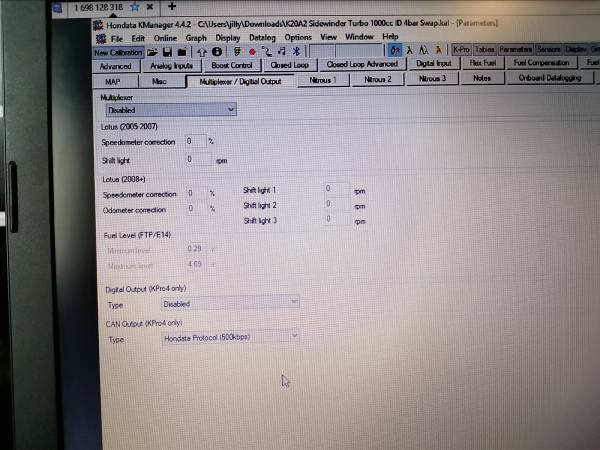Click the red record datalog icon
This screenshot has height=450, width=600.
tap(252, 51)
